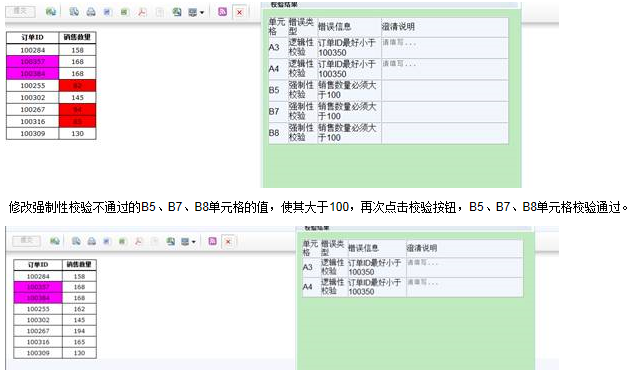Export to PDF from the upper toolbar
The image size is (634, 379).
(x=142, y=12)
